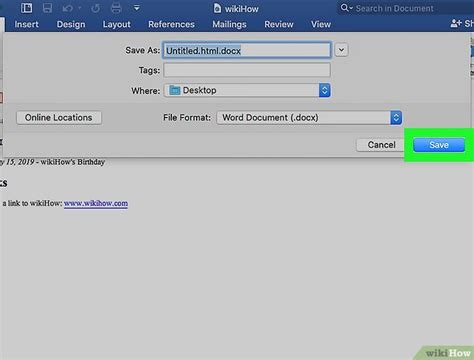Click the search magnifier icon

click(344, 8)
